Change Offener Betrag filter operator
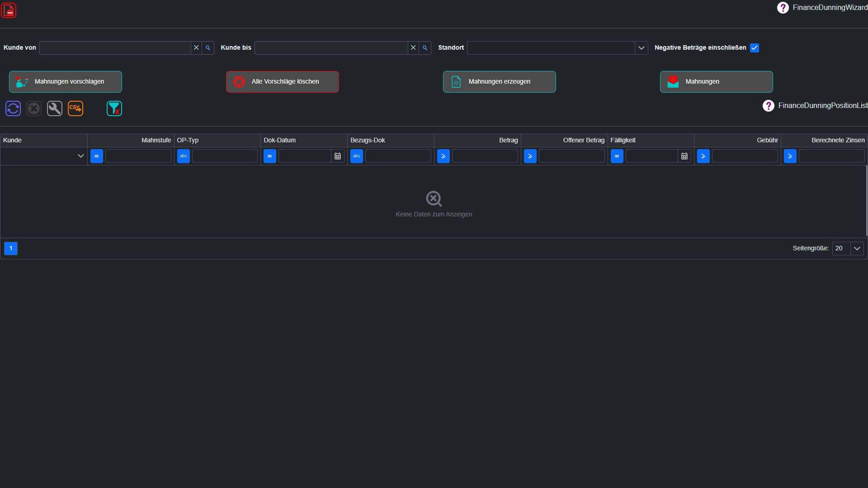Screen dimensions: 868x488 530,156
